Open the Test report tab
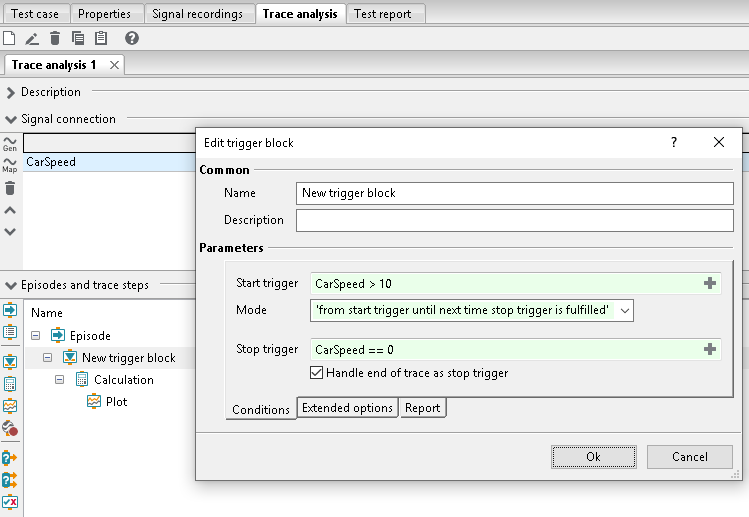The image size is (749, 517). point(383,14)
